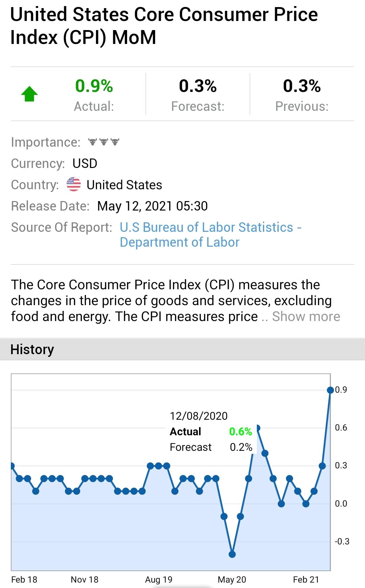Select the lowest chart data point
Image resolution: width=365 pixels, height=588 pixels.
tap(232, 554)
